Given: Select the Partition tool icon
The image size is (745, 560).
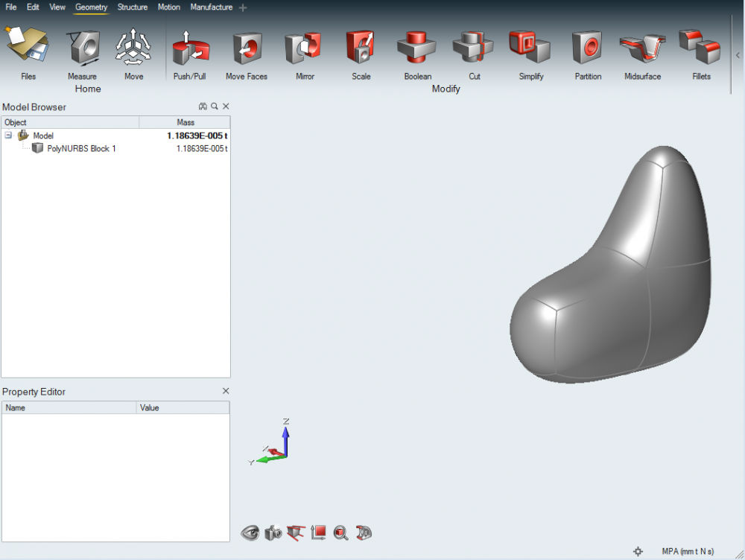Looking at the screenshot, I should pos(587,47).
